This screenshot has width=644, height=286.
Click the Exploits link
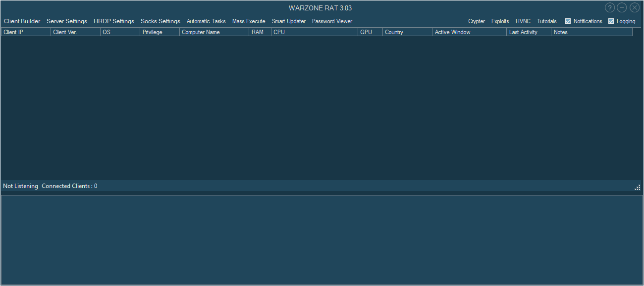pos(500,21)
